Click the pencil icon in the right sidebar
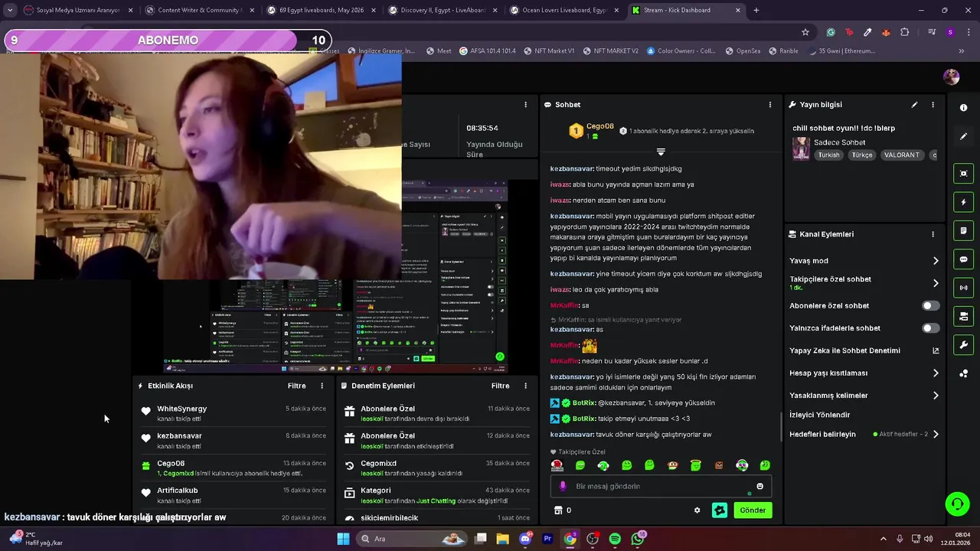 [963, 136]
